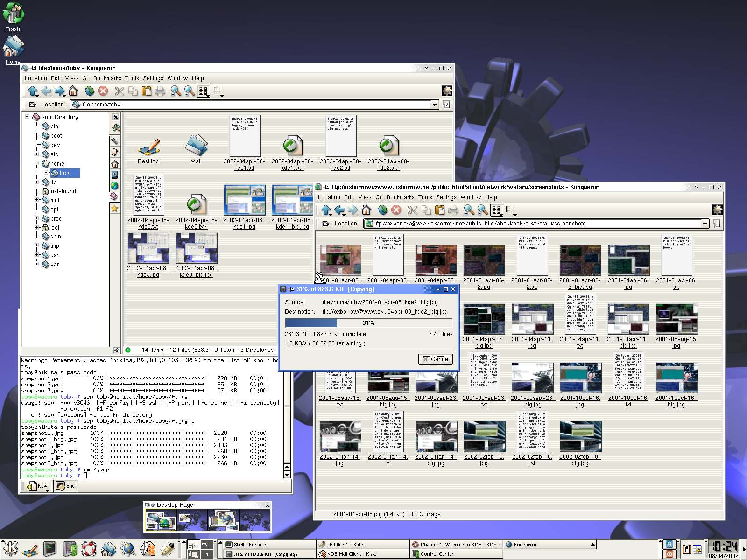Switch to Shell - Konsole taskbar entry
This screenshot has height=560, width=747.
(x=269, y=545)
